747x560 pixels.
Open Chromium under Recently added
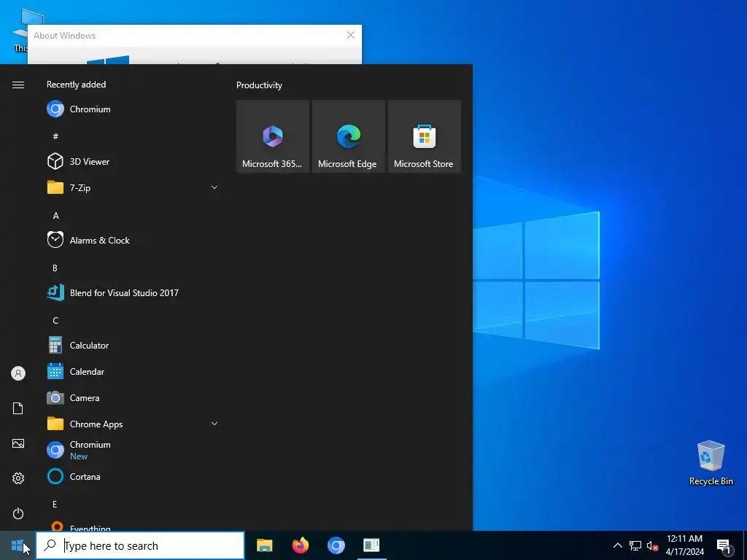pos(133,109)
